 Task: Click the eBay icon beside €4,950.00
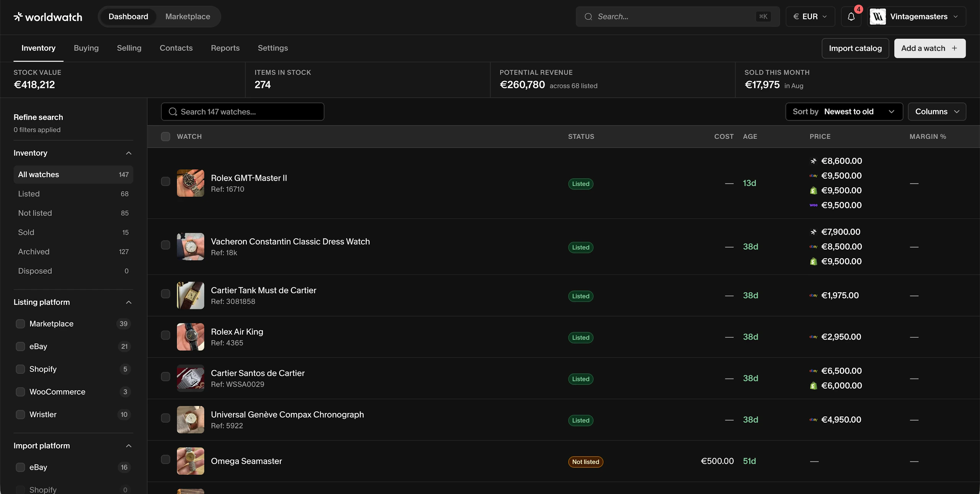(x=813, y=420)
